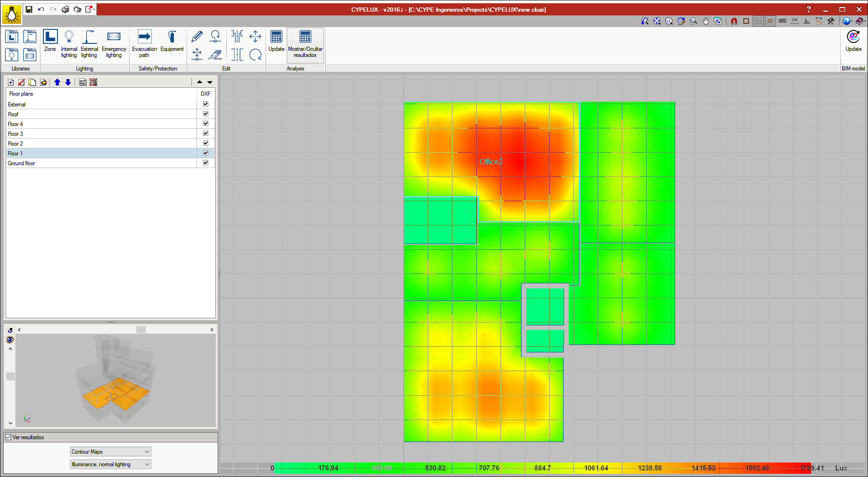868x477 pixels.
Task: Select the Emergency lighting tool
Action: (x=114, y=44)
